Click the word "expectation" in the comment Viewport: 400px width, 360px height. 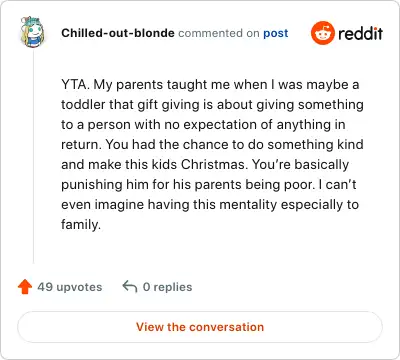219,125
